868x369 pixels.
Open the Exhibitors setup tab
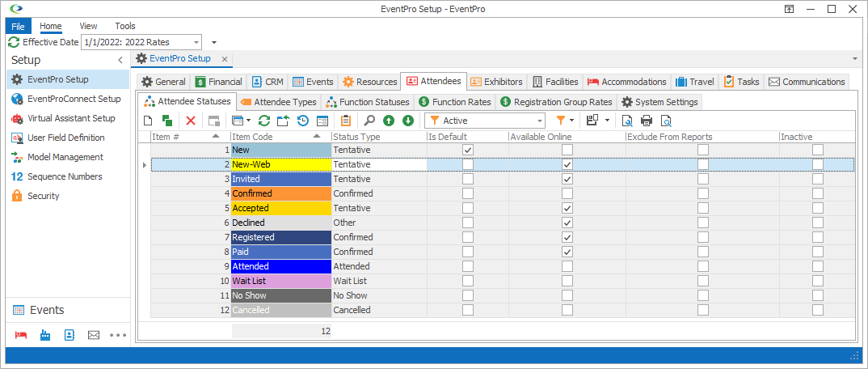(496, 82)
